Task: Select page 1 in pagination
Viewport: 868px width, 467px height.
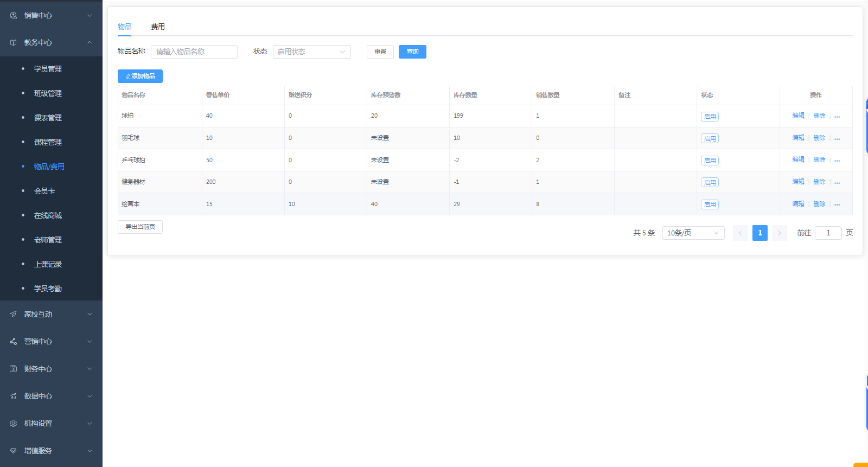Action: (759, 233)
